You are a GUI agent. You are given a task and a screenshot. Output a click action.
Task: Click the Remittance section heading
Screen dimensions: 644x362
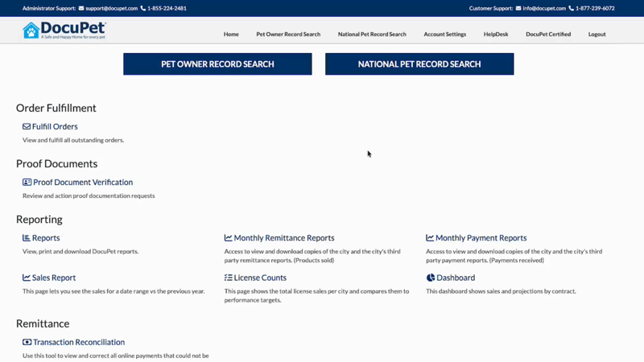43,323
